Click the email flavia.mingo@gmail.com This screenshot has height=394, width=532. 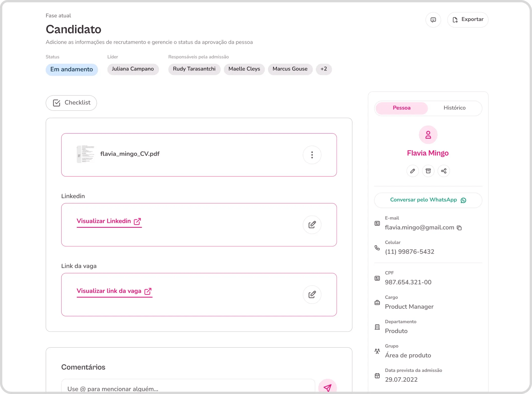(419, 228)
